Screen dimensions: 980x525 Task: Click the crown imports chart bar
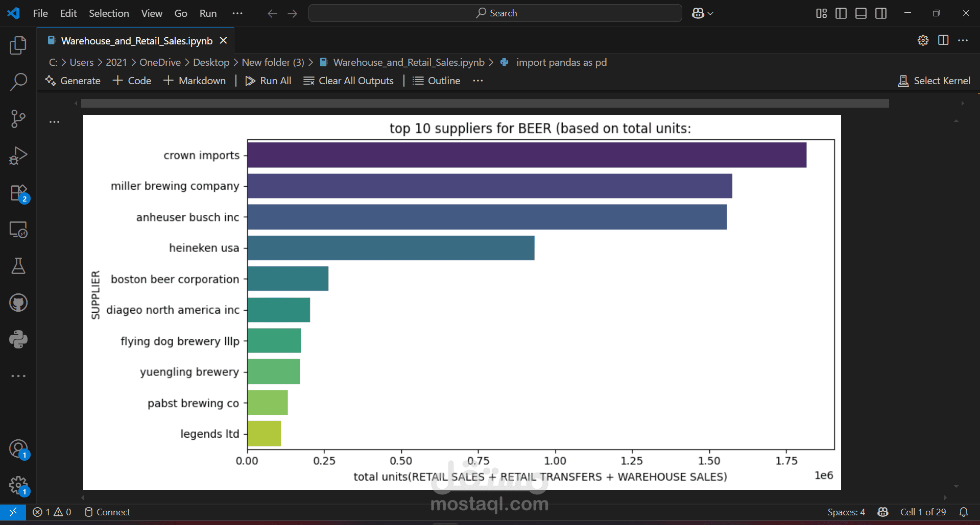point(527,155)
